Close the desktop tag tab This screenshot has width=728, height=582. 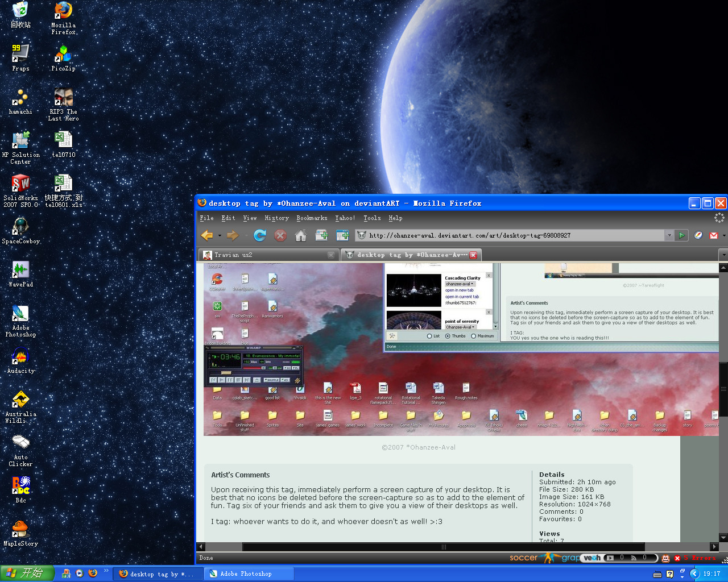(473, 255)
